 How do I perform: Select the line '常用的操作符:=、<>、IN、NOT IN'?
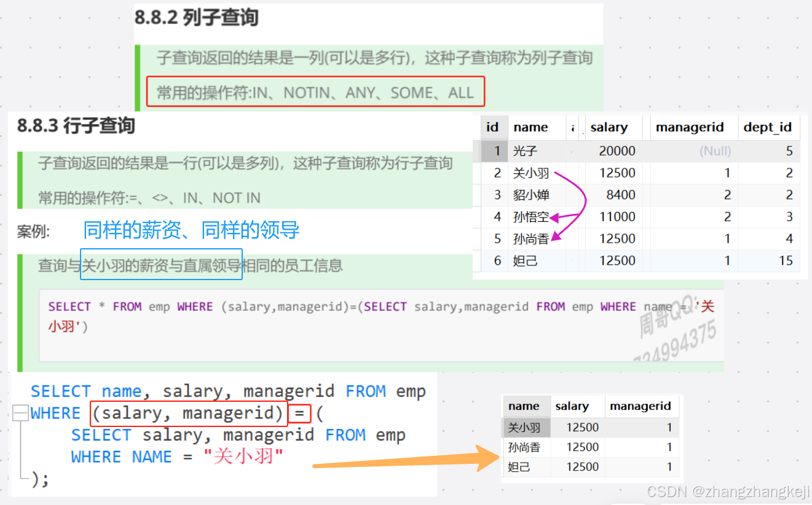(x=149, y=198)
